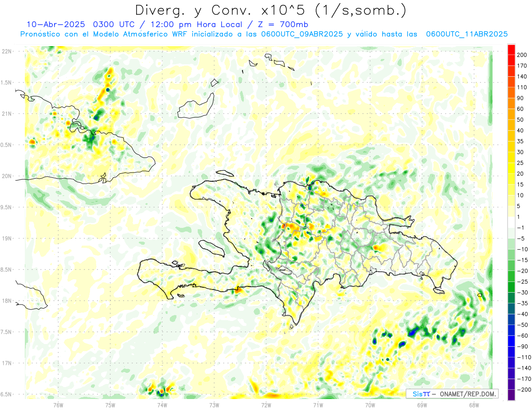Click the dark purple swatch below -200
The width and height of the screenshot is (532, 411).
point(511,395)
